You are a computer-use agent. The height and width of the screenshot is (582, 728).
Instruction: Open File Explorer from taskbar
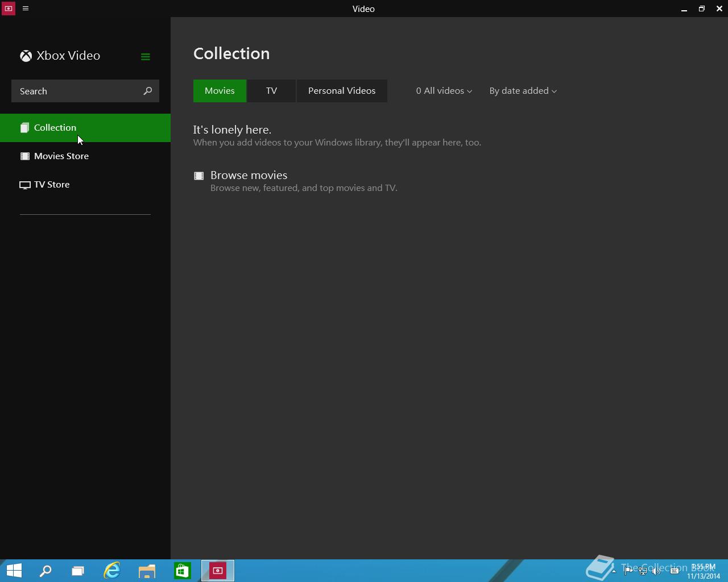click(147, 571)
